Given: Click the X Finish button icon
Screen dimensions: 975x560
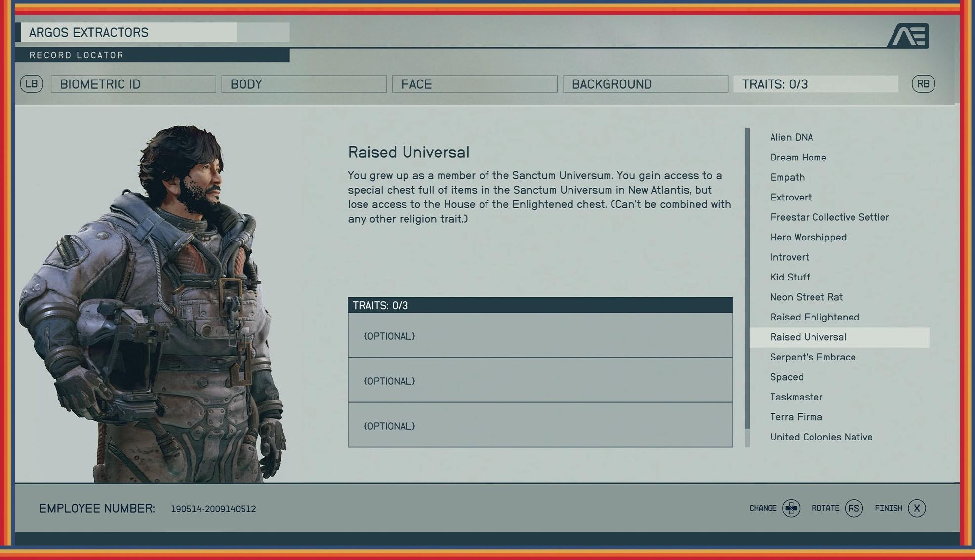Looking at the screenshot, I should tap(917, 508).
